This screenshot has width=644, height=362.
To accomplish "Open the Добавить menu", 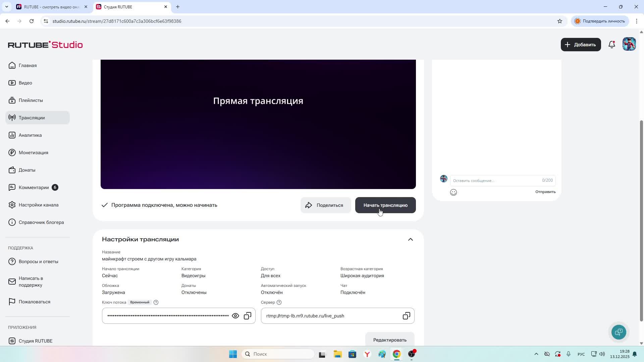I will [581, 45].
